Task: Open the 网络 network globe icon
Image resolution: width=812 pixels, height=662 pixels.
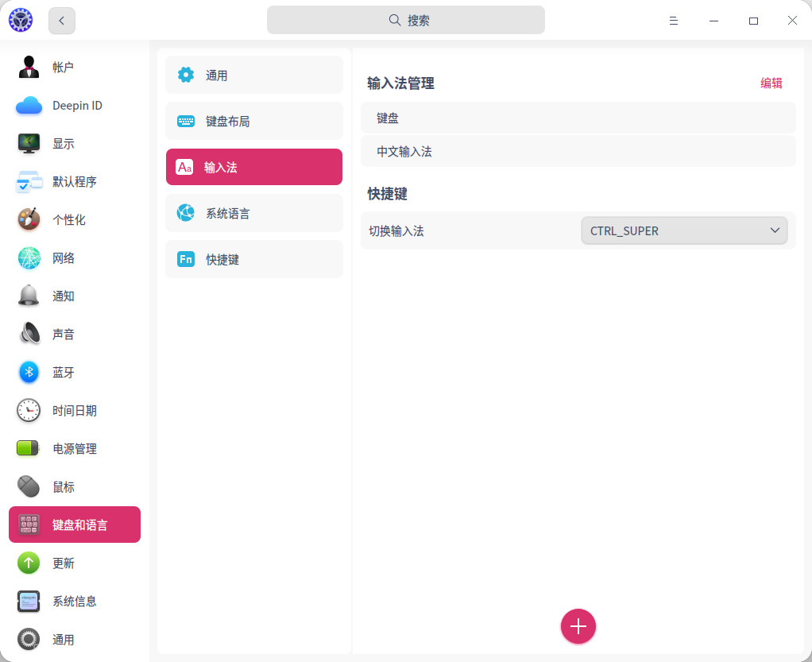Action: 29,258
